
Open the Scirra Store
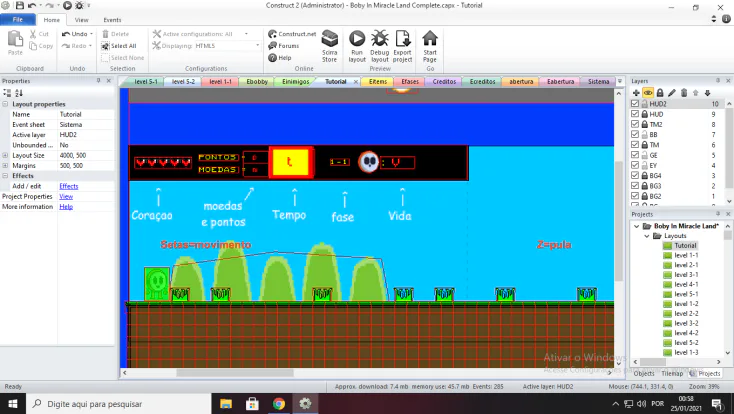[x=330, y=46]
